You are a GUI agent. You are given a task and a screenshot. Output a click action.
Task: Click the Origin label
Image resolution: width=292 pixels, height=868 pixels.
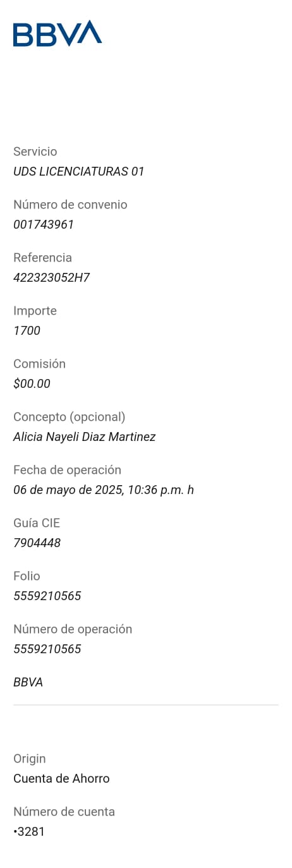tap(30, 759)
